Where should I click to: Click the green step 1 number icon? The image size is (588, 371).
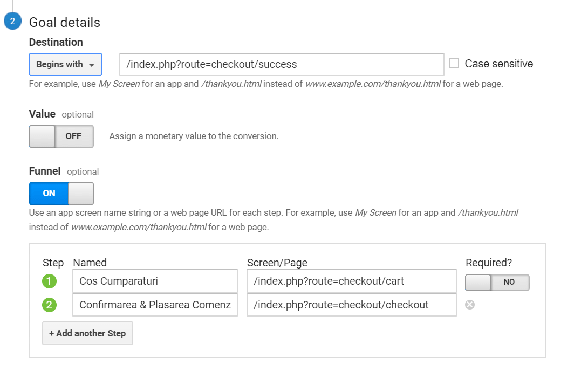click(50, 281)
